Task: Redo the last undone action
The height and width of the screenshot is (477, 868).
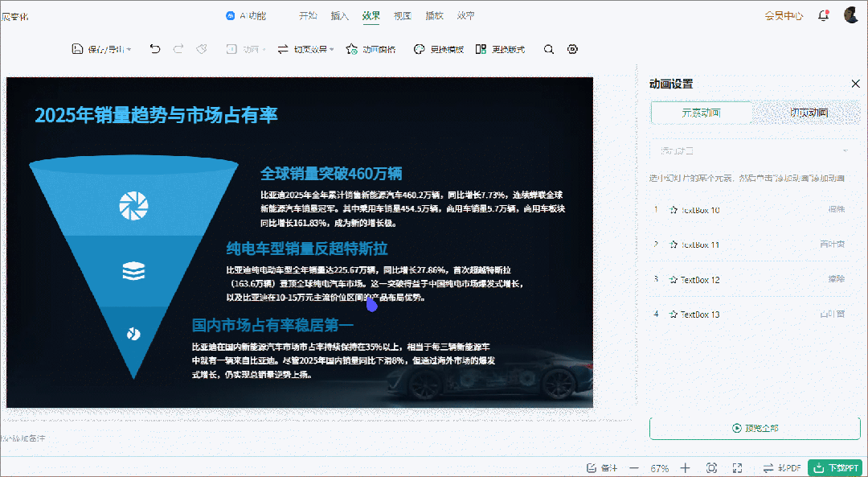Action: coord(178,49)
